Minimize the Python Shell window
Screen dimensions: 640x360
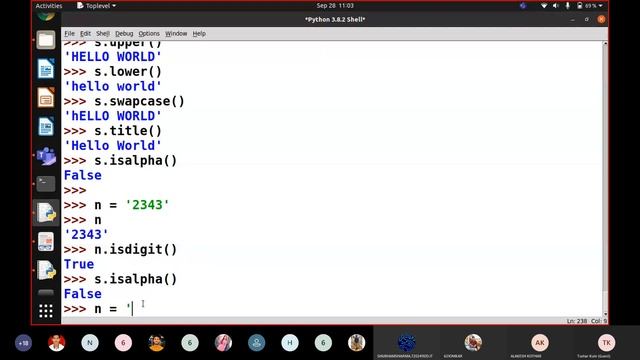tap(572, 19)
